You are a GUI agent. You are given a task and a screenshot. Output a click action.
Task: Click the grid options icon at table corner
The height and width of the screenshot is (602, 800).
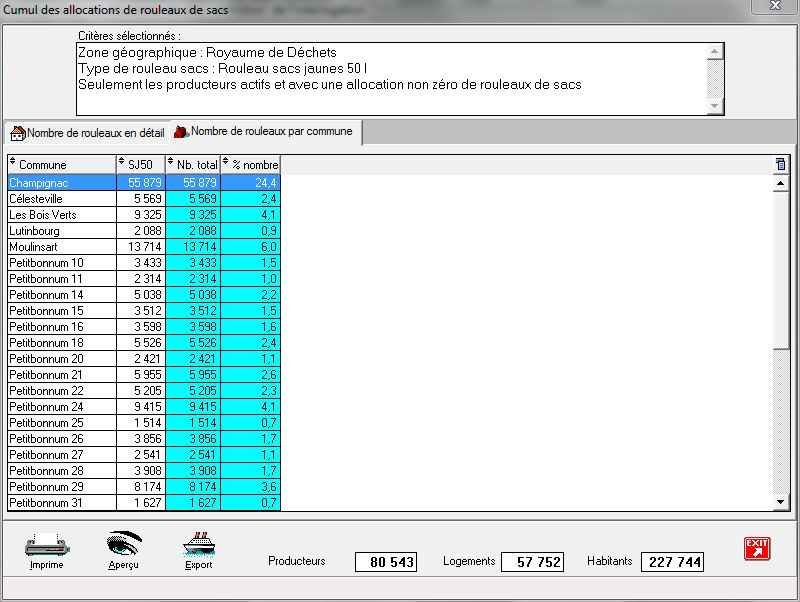[781, 164]
